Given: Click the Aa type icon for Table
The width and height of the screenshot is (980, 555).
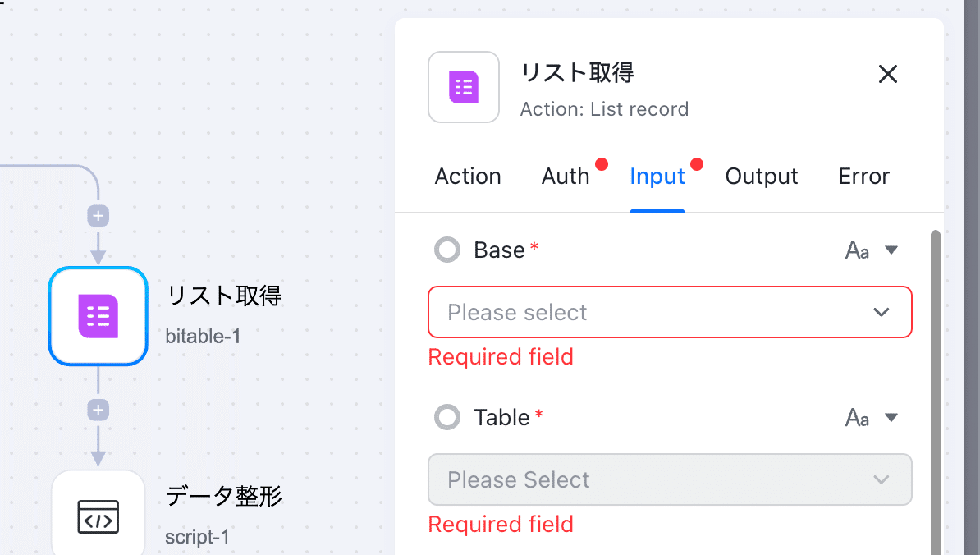Looking at the screenshot, I should (857, 418).
